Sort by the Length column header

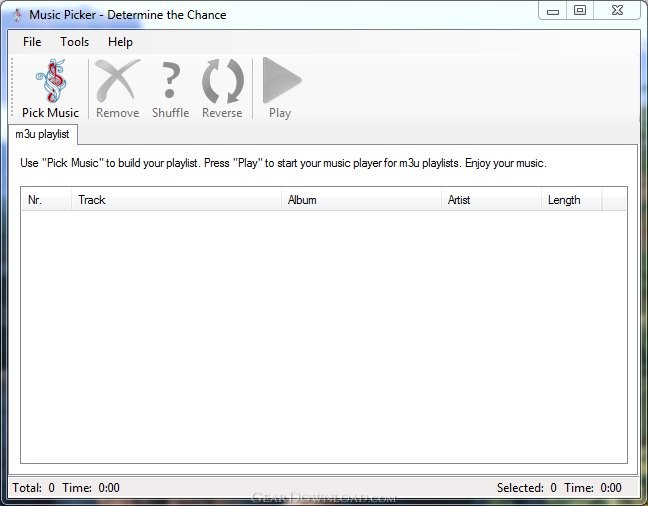(x=572, y=200)
